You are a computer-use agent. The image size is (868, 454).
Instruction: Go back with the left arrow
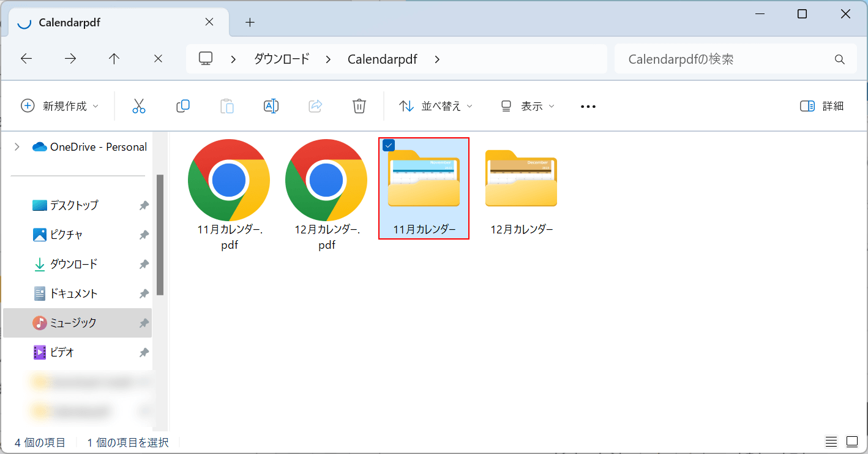[26, 59]
